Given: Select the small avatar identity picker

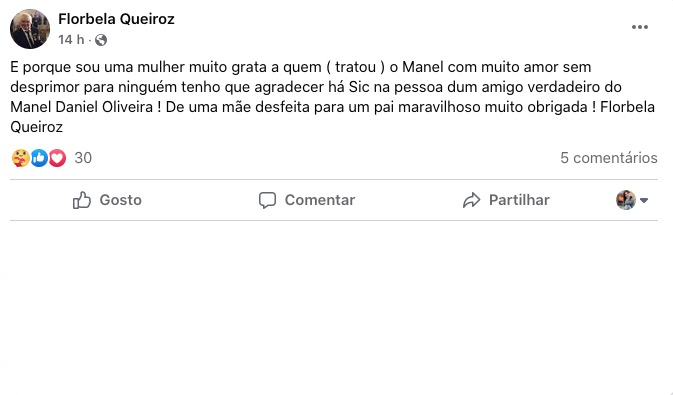Looking at the screenshot, I should click(x=626, y=200).
